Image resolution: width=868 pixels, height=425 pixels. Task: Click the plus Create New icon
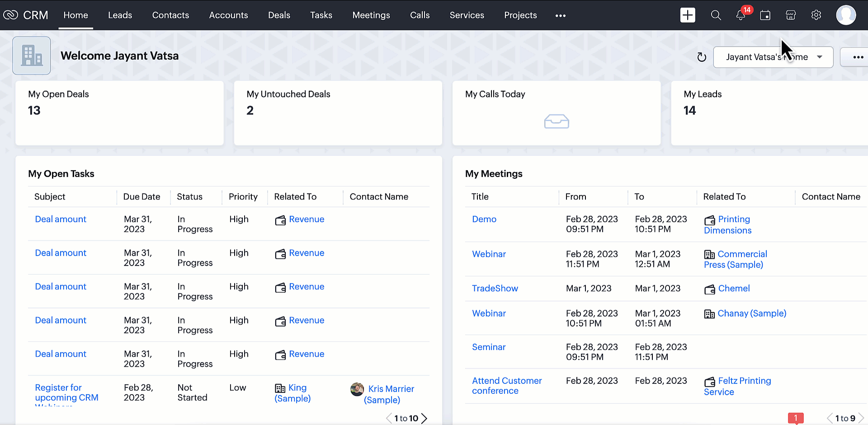(687, 15)
